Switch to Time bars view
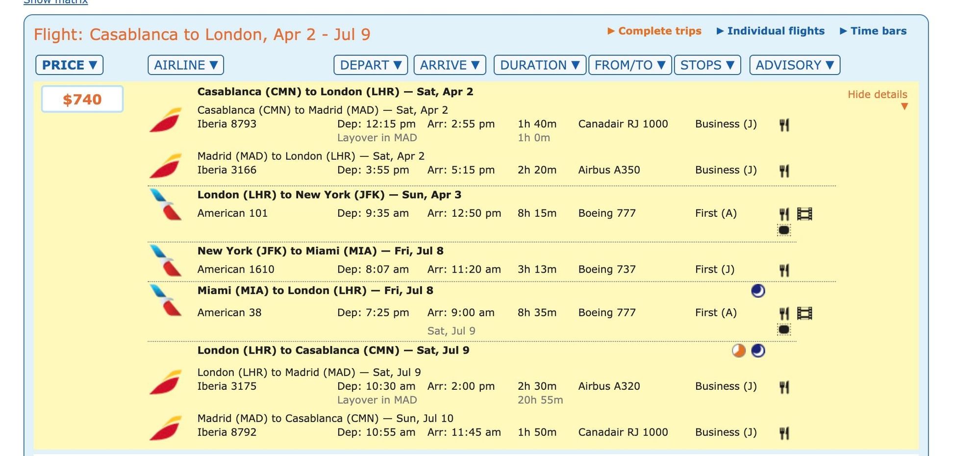The image size is (980, 456). (x=873, y=31)
